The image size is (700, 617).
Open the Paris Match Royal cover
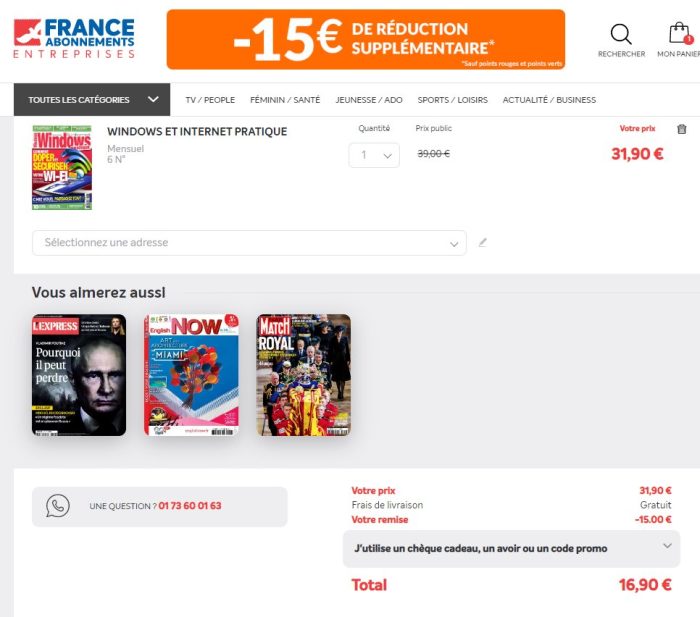[303, 375]
